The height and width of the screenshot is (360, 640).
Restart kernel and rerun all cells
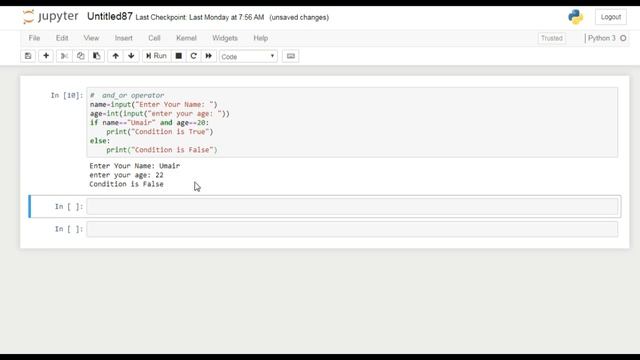point(209,56)
